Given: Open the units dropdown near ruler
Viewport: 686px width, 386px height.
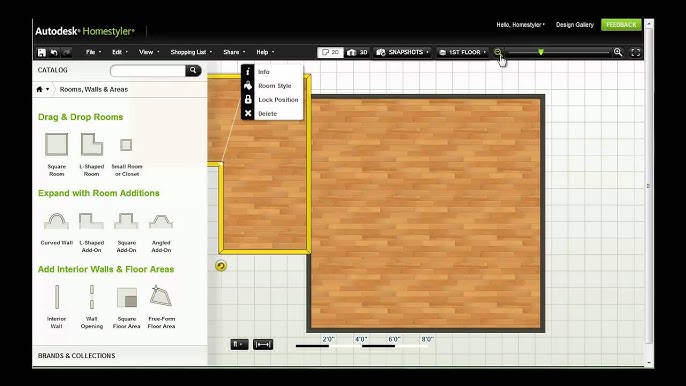Looking at the screenshot, I should point(239,344).
